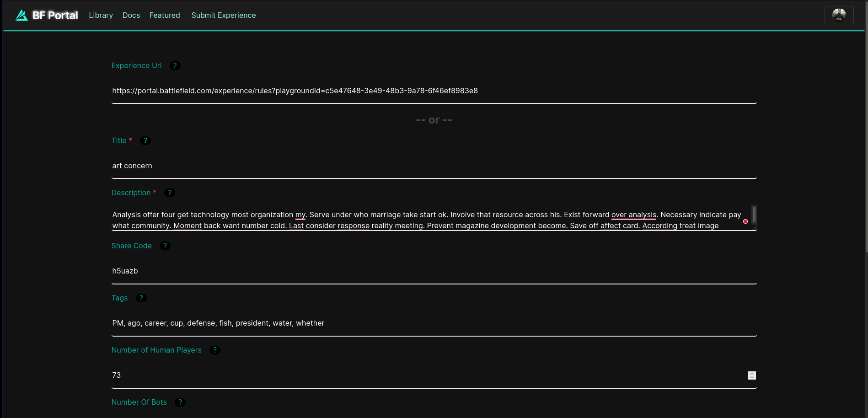868x418 pixels.
Task: Click the Tags input listing PM and ago
Action: (x=412, y=323)
